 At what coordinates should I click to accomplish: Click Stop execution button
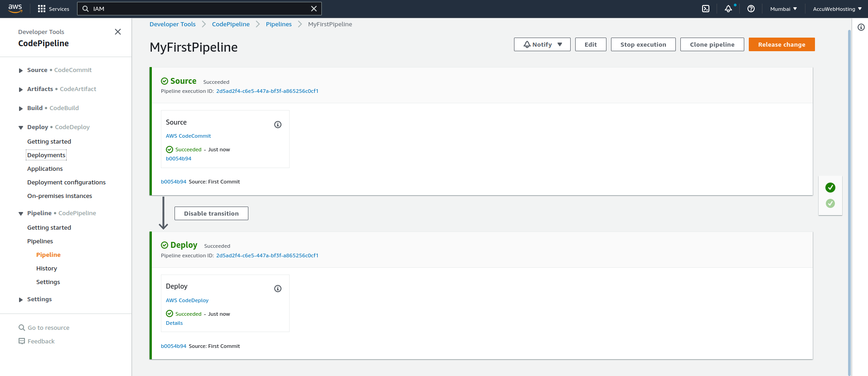643,44
